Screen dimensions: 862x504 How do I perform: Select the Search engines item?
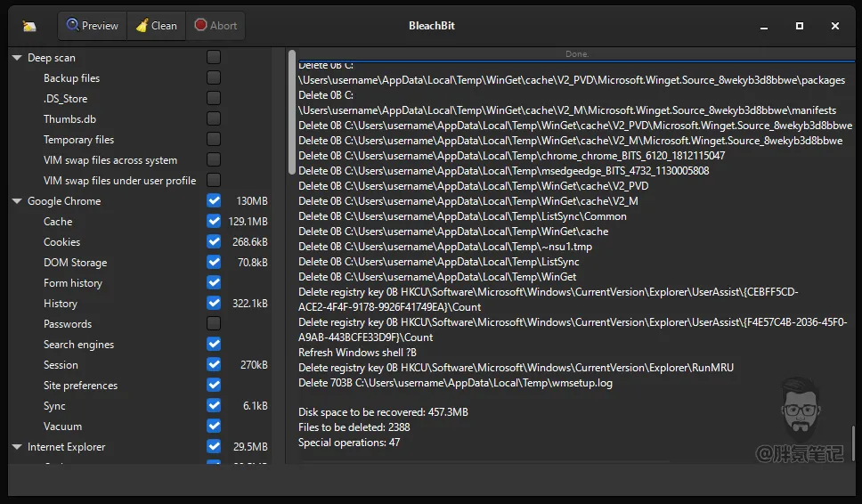pyautogui.click(x=78, y=345)
